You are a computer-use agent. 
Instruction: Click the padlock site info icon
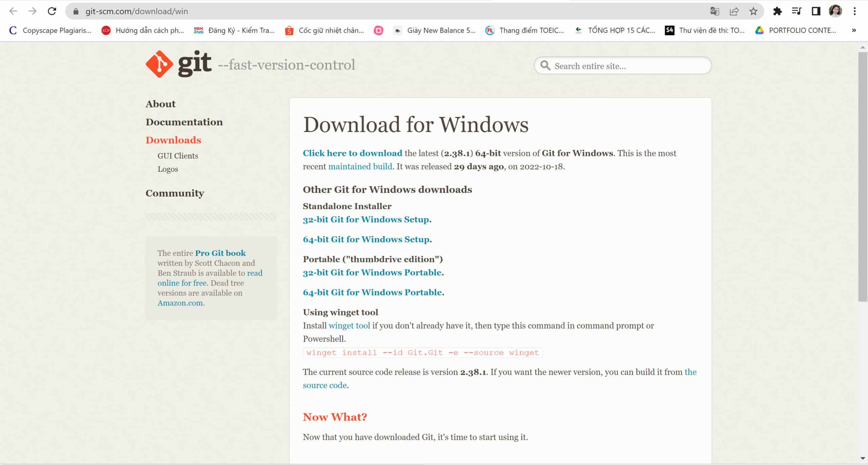(76, 12)
